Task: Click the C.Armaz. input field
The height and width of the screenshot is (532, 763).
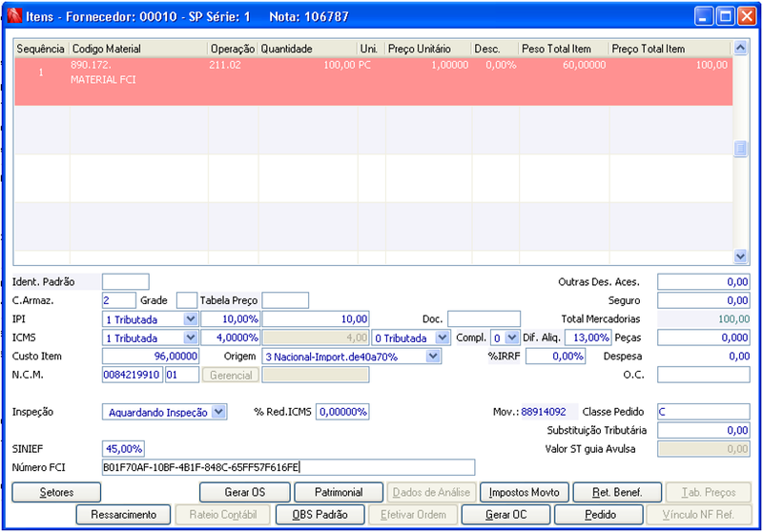Action: pyautogui.click(x=118, y=300)
